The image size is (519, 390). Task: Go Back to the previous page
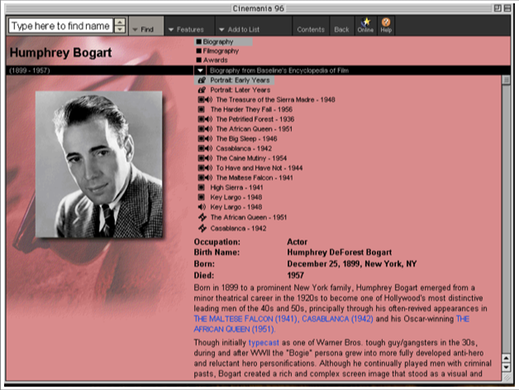pyautogui.click(x=341, y=30)
